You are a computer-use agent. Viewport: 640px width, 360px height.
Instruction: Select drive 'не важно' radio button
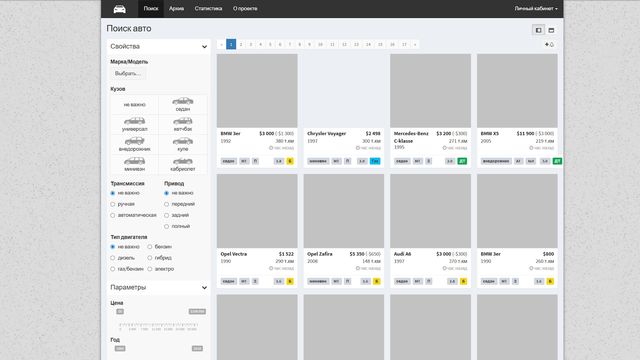[x=167, y=193]
